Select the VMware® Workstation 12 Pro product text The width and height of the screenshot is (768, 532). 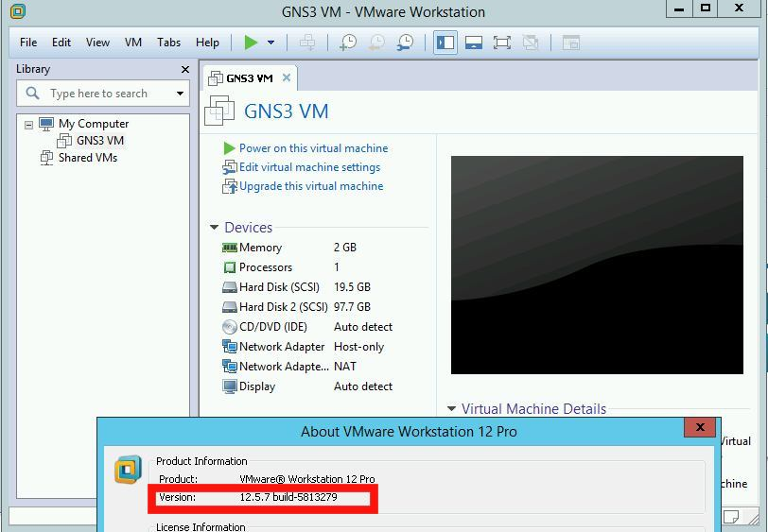tap(307, 479)
